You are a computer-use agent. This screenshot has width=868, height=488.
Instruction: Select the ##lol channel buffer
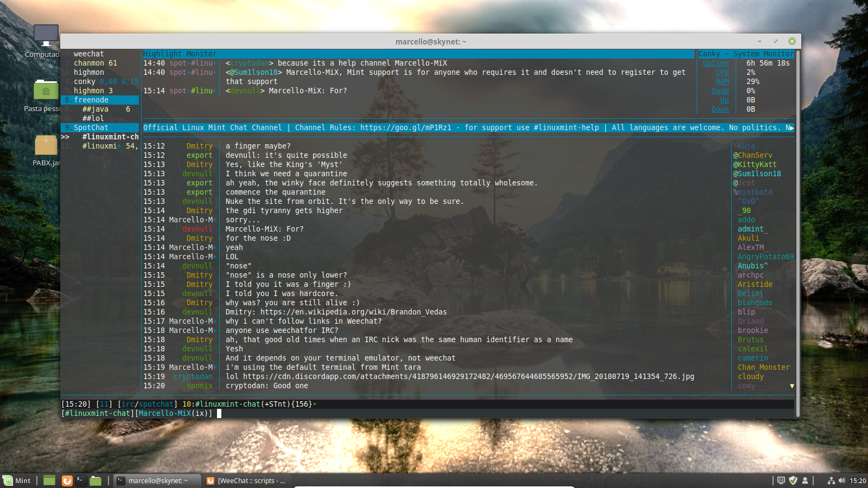[x=93, y=118]
